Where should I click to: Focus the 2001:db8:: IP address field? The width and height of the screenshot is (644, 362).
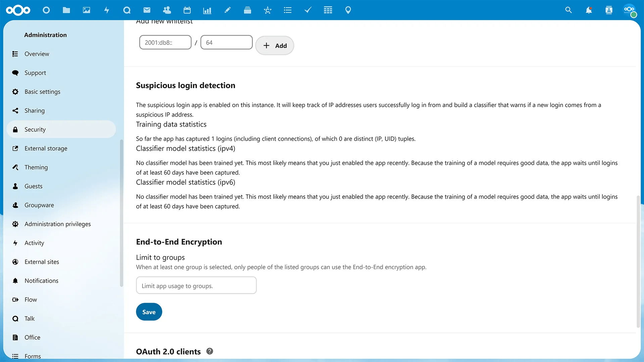(x=165, y=43)
